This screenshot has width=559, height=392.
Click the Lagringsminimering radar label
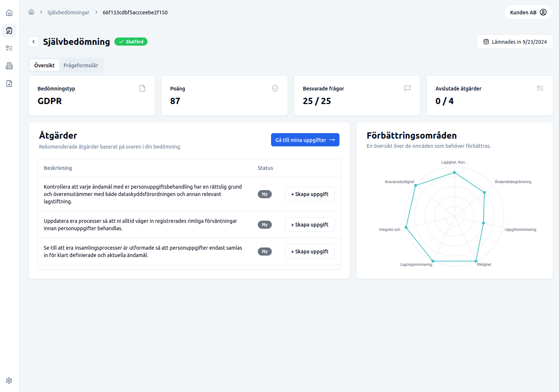click(x=416, y=264)
